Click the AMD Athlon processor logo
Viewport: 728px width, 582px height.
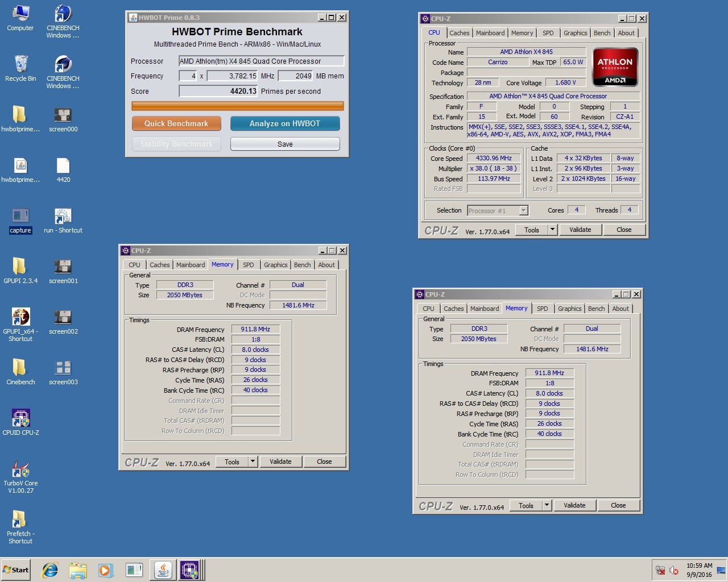(x=615, y=67)
